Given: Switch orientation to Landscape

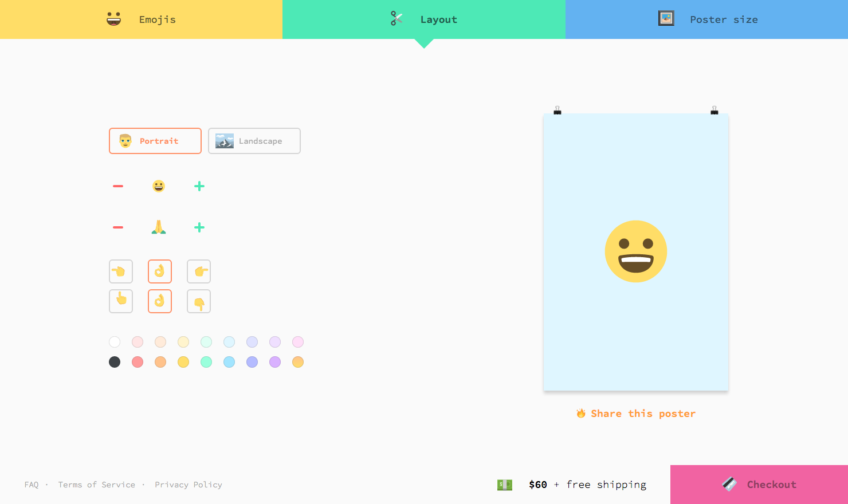Looking at the screenshot, I should (254, 141).
